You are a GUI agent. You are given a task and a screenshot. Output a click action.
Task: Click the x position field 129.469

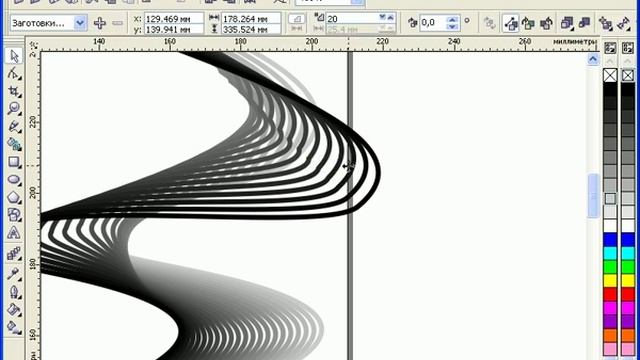pos(173,18)
